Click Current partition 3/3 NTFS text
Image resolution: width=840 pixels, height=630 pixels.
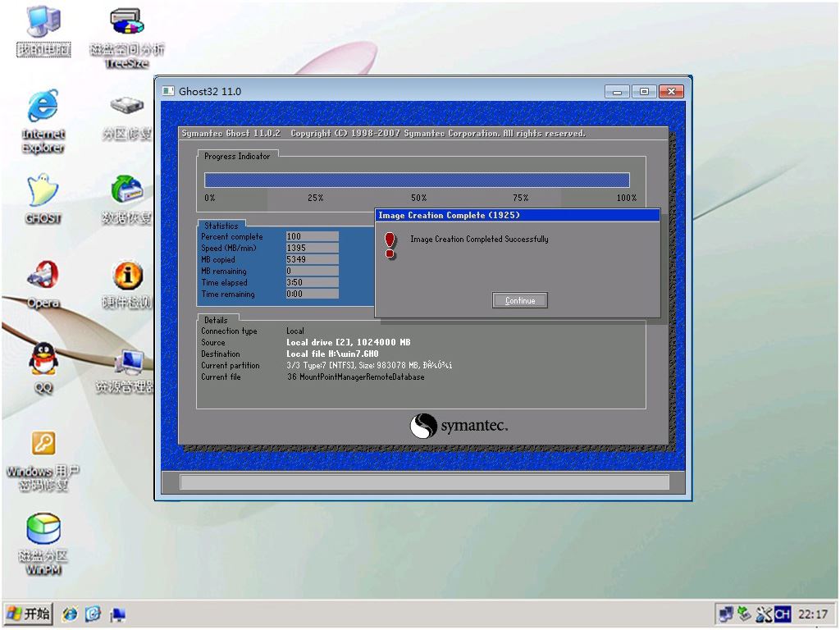click(370, 365)
